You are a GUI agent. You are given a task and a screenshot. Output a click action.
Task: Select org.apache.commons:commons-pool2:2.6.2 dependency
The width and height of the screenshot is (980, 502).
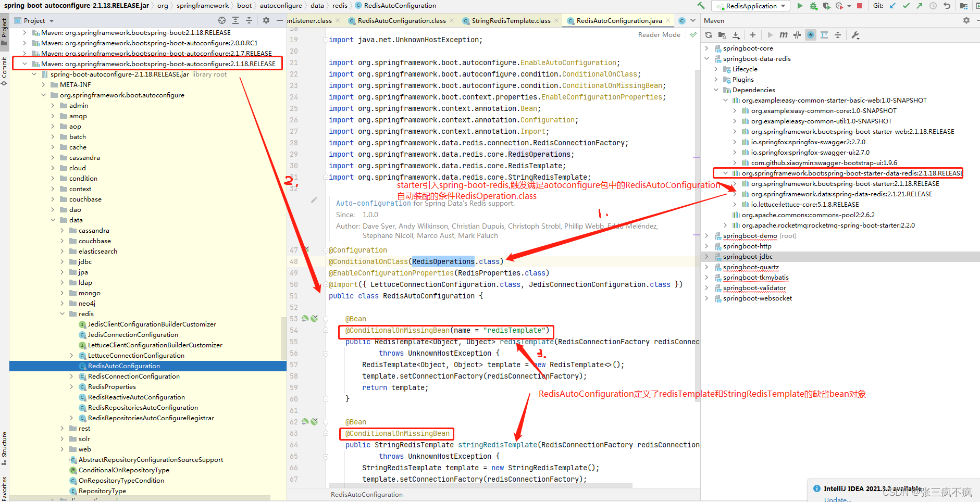point(808,215)
